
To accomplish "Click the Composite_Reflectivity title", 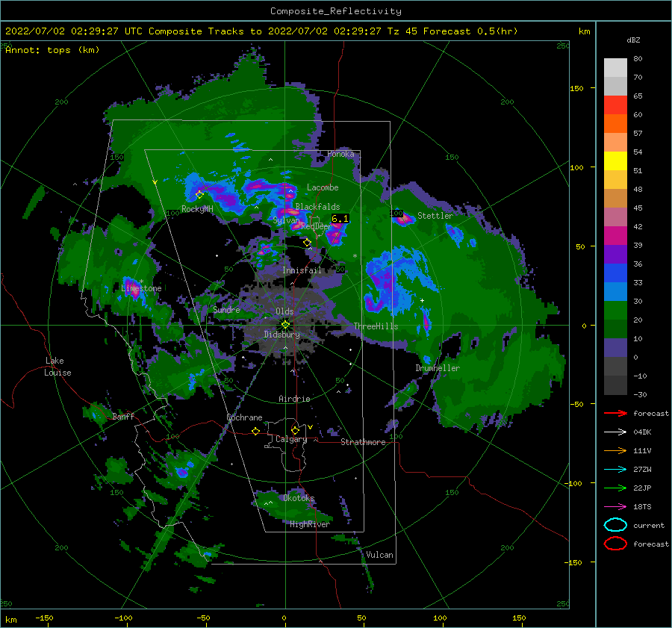I will pos(336,11).
